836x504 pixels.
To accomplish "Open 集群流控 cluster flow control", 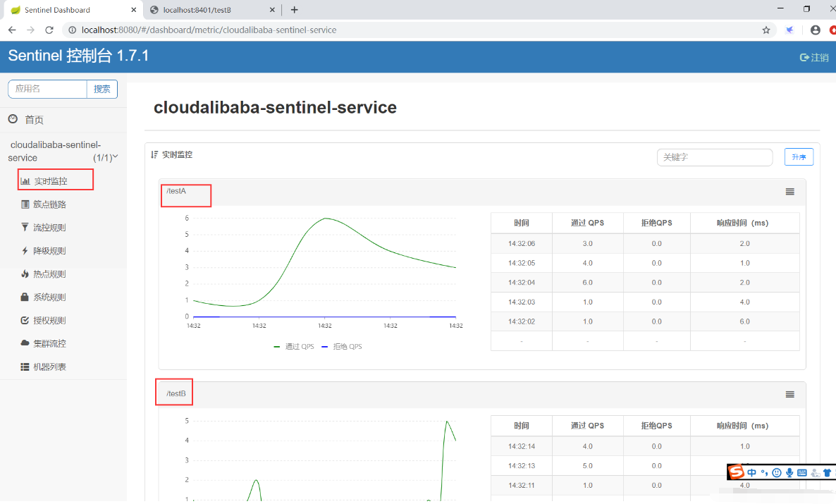I will (x=49, y=344).
